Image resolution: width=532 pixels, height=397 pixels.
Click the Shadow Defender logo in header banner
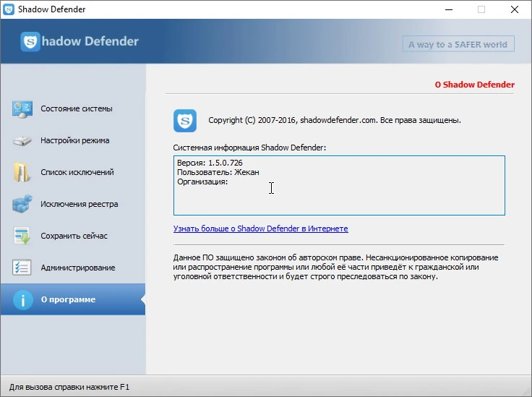80,41
